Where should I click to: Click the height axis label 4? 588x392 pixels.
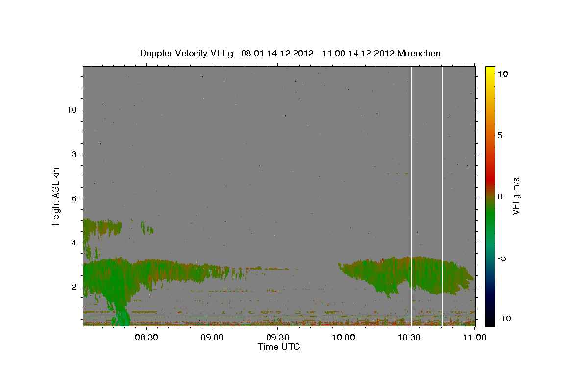pyautogui.click(x=74, y=243)
